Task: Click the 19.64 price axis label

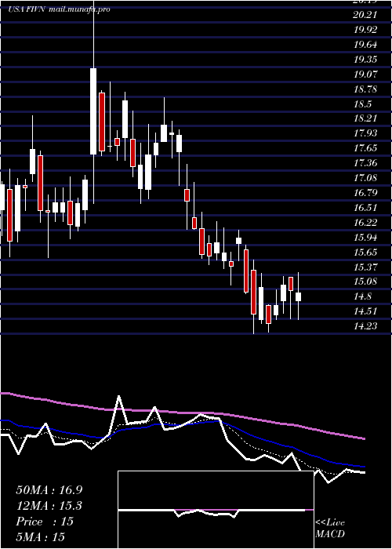Action: [365, 45]
